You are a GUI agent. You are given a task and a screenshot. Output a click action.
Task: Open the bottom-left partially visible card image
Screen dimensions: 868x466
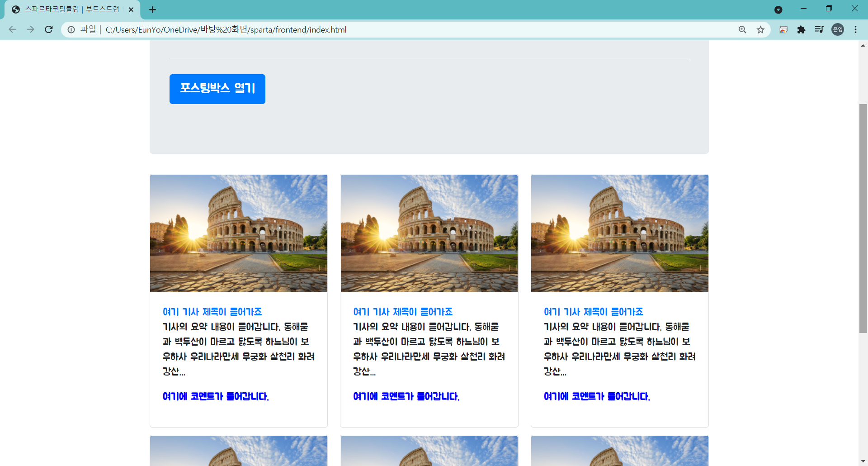point(239,451)
